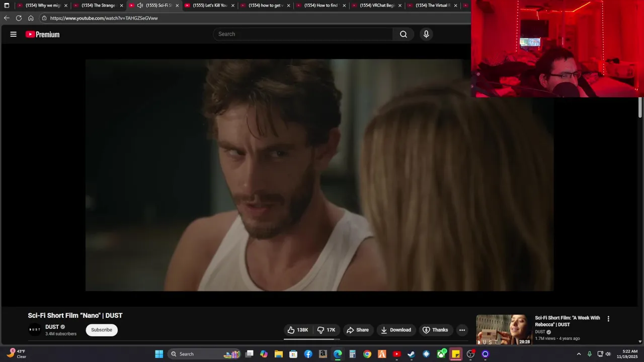Close the 'Why we mig' tab
Image resolution: width=644 pixels, height=362 pixels.
tap(65, 6)
